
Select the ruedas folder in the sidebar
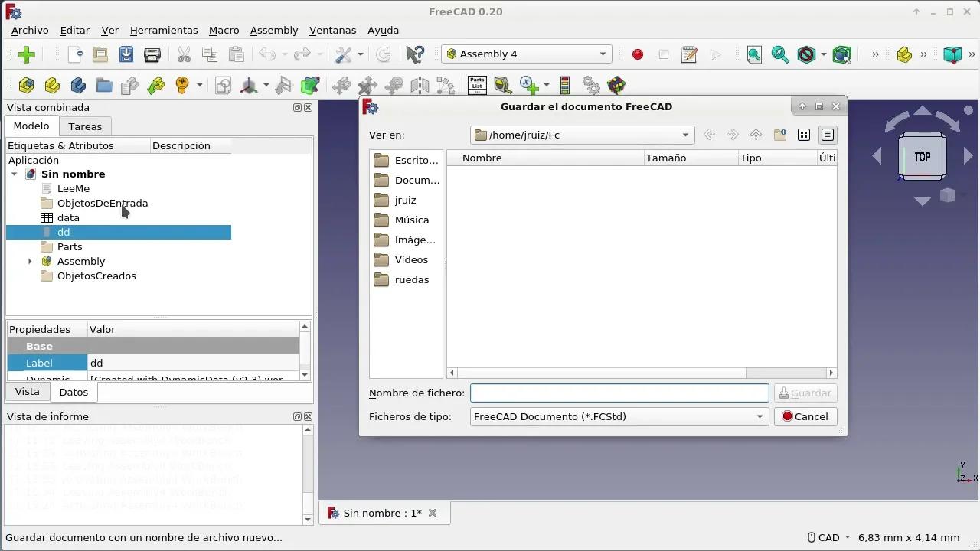coord(412,279)
